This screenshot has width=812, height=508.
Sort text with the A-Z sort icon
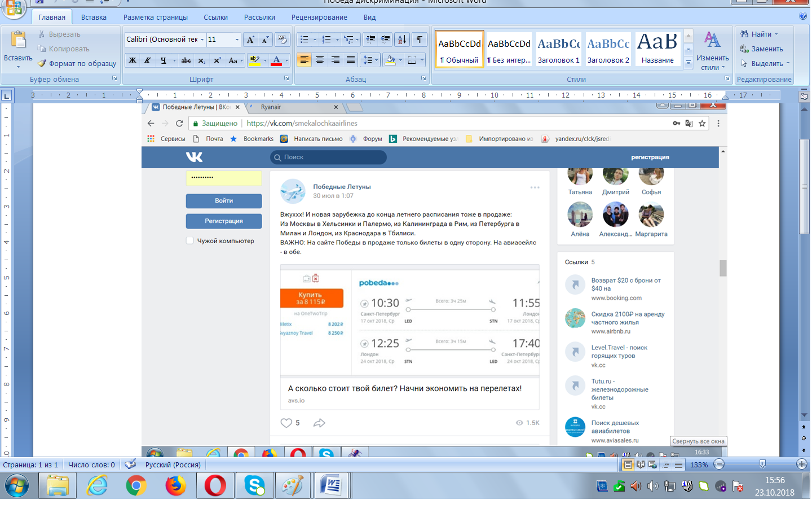point(401,40)
